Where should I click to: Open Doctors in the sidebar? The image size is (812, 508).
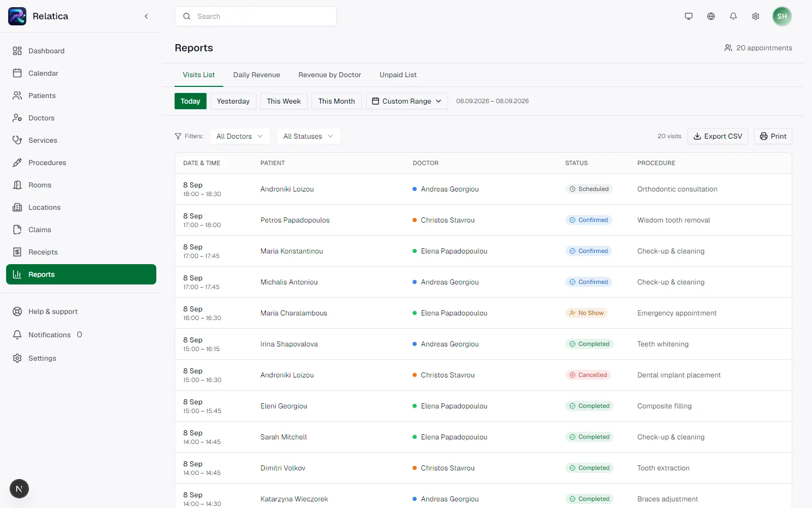(x=81, y=118)
